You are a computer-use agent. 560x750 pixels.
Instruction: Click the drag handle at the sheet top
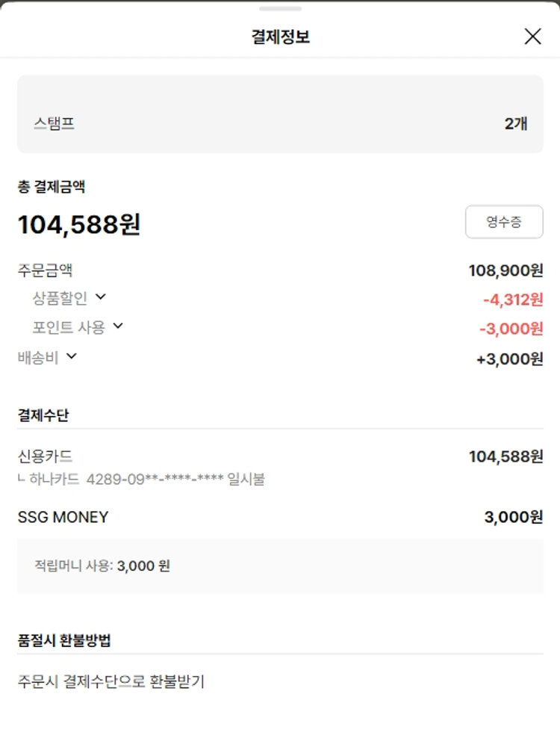point(280,9)
